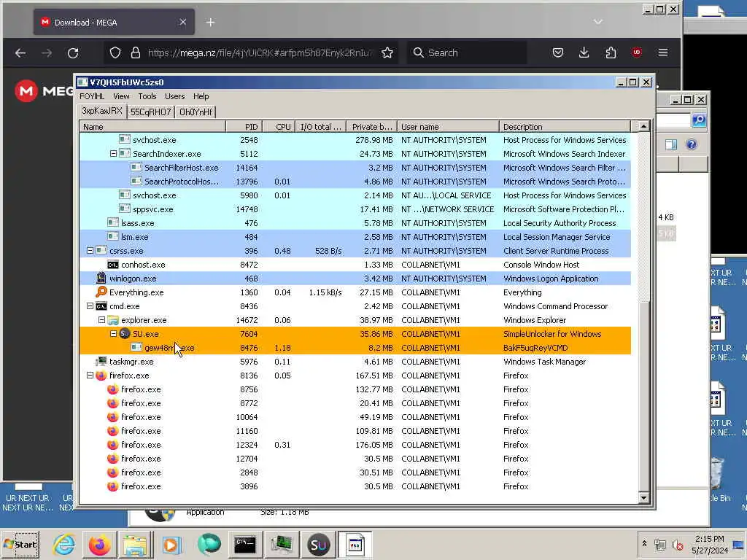Switch to the 55CqRHO7 tab
This screenshot has width=747, height=560.
pyautogui.click(x=150, y=112)
